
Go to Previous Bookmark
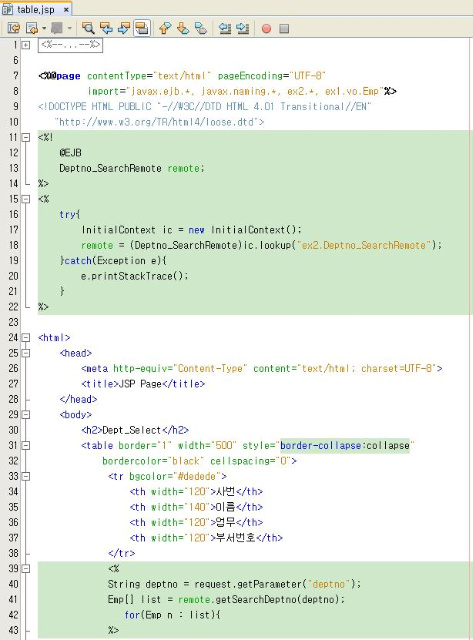tap(165, 28)
